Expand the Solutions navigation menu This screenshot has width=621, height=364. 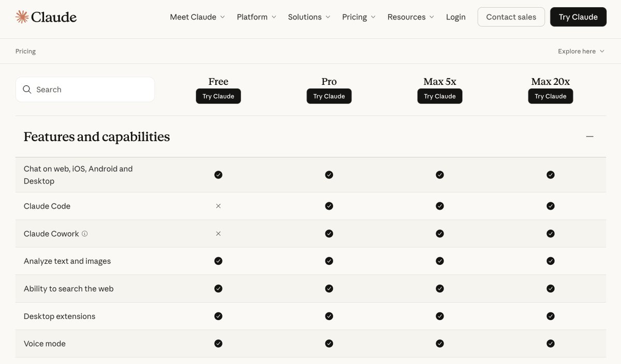click(x=309, y=17)
